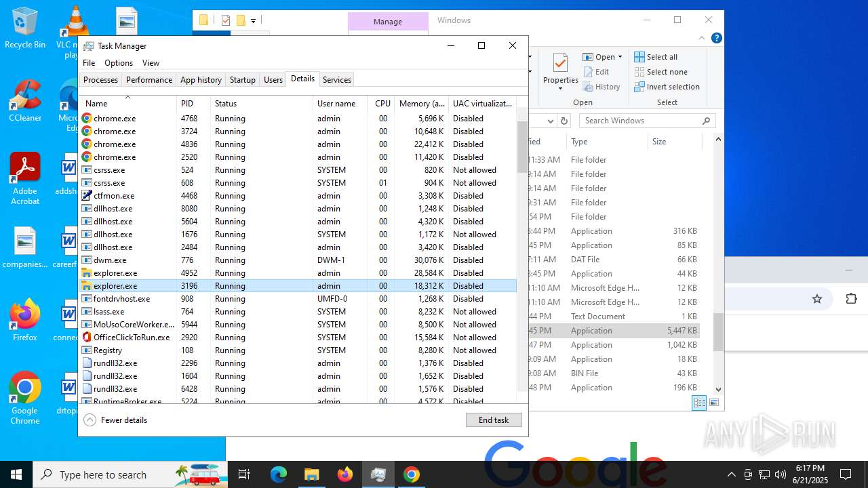The height and width of the screenshot is (488, 868).
Task: Select the ctfmon.exe process row
Action: [x=298, y=196]
